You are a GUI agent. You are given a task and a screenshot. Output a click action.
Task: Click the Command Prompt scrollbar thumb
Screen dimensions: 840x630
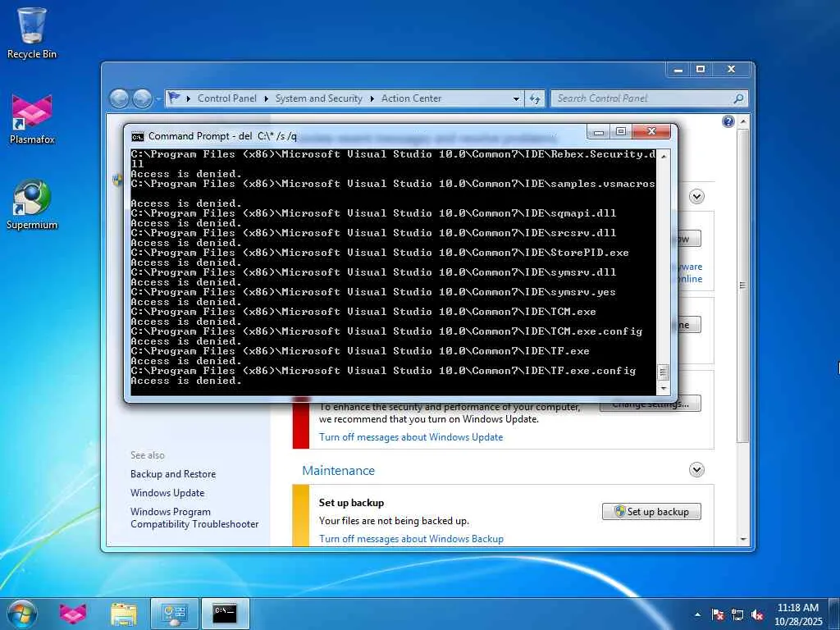(663, 372)
